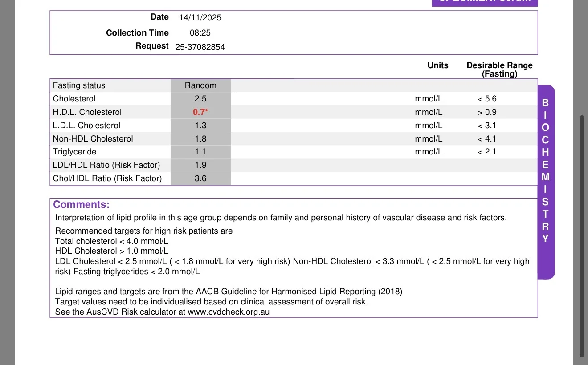
Task: Click the Collection Time value 08:25
Action: [x=200, y=33]
